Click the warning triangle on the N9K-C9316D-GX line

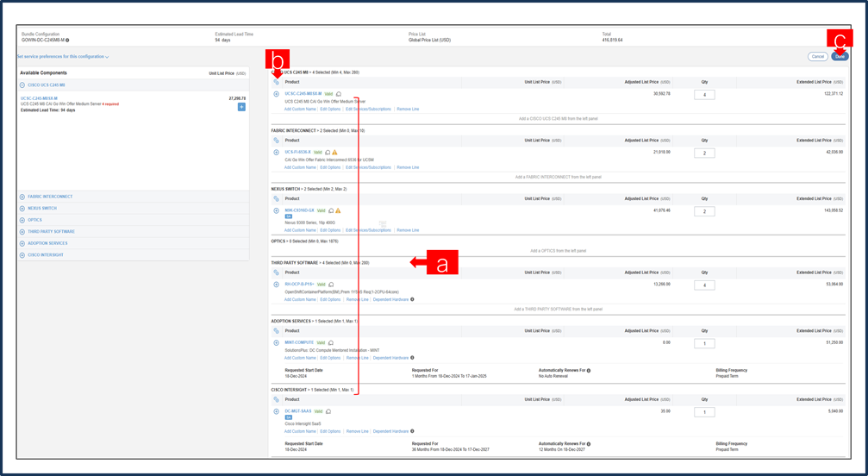coord(338,211)
